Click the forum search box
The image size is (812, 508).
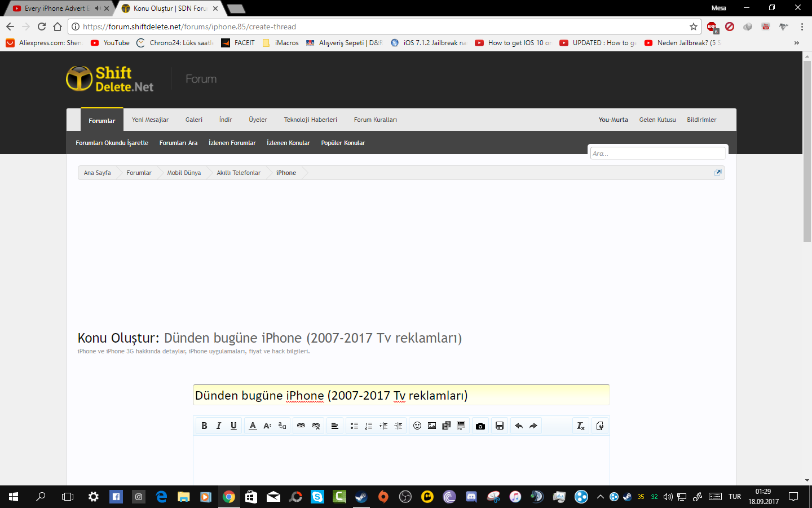657,154
